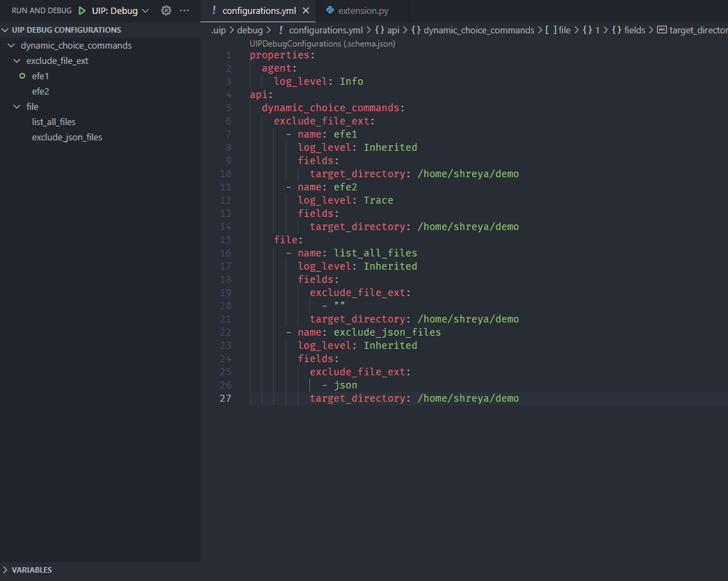Click the exclude_json_files tree item
Screen dimensions: 728x581
(x=67, y=137)
